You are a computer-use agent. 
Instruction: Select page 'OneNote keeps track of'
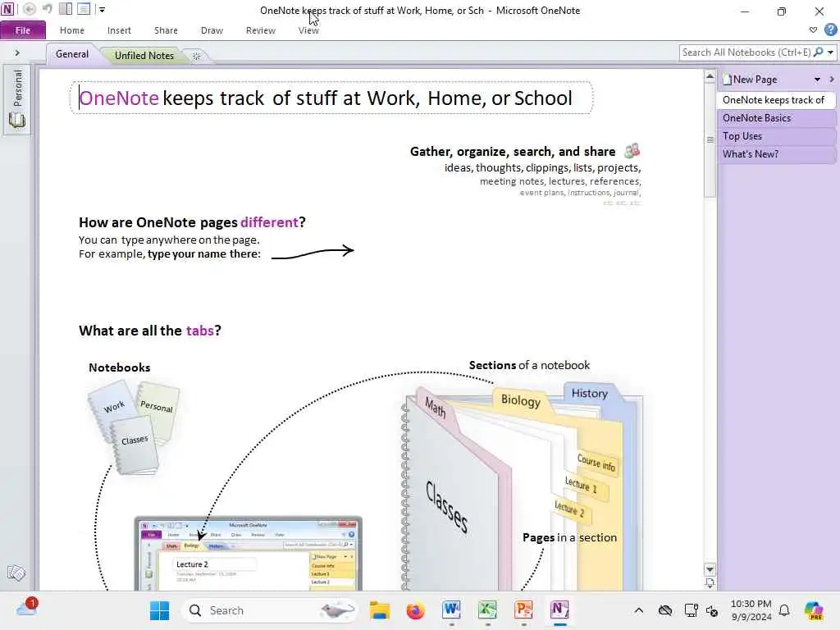(x=775, y=100)
